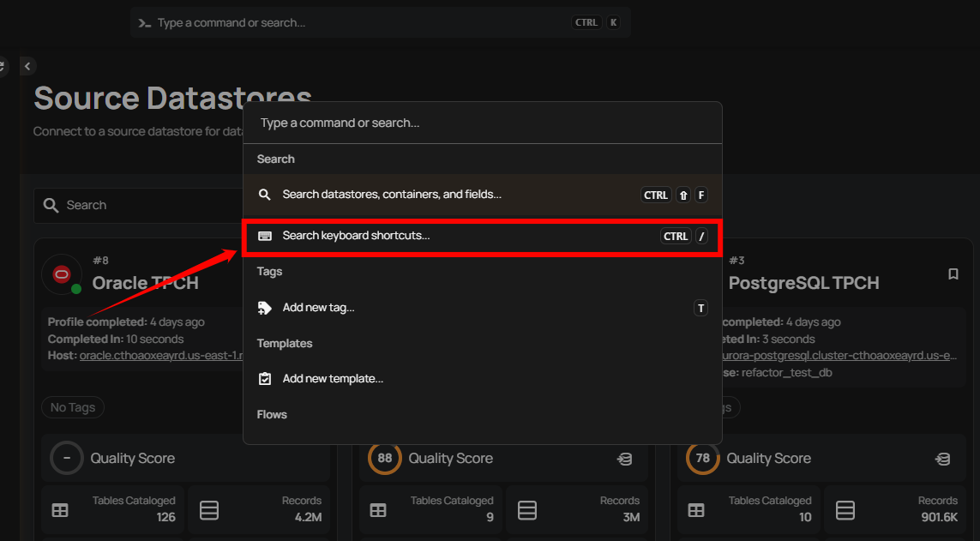Viewport: 980px width, 541px height.
Task: Click the tag icon beside Add new tag
Action: tap(265, 307)
